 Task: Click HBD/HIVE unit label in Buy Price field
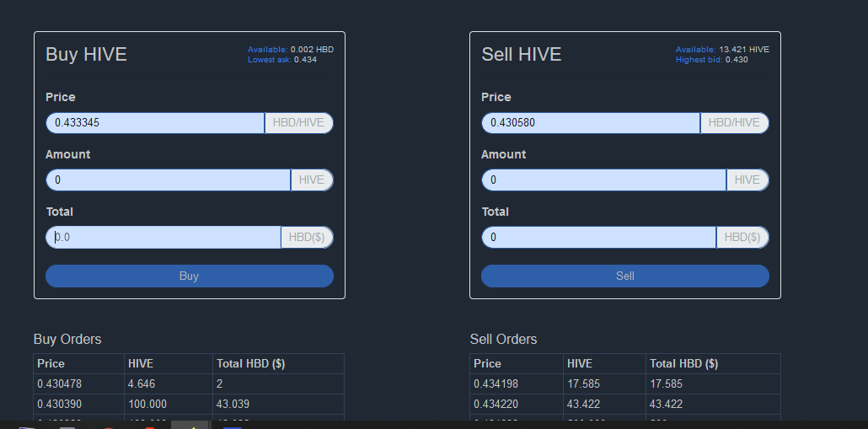coord(299,123)
